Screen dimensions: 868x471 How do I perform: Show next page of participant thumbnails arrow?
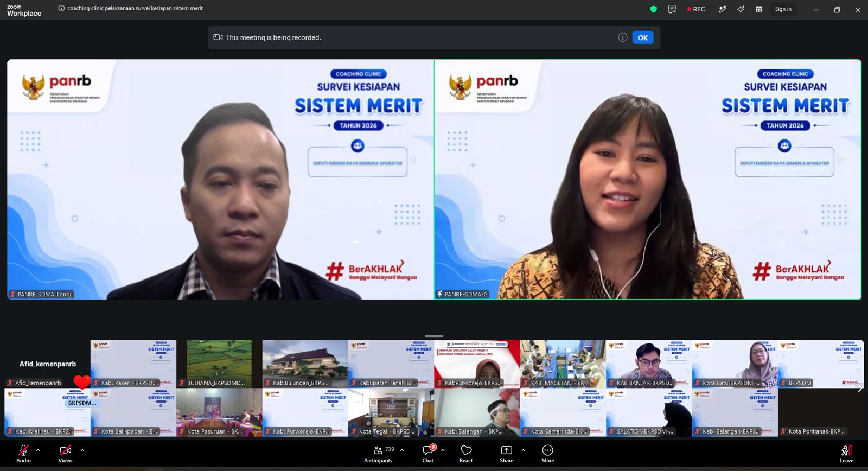point(860,388)
